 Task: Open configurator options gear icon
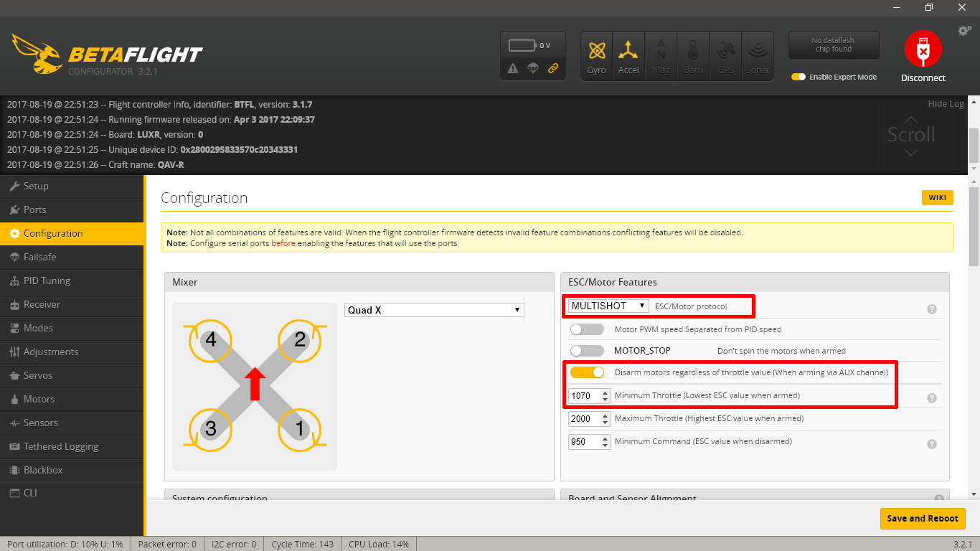pyautogui.click(x=965, y=31)
